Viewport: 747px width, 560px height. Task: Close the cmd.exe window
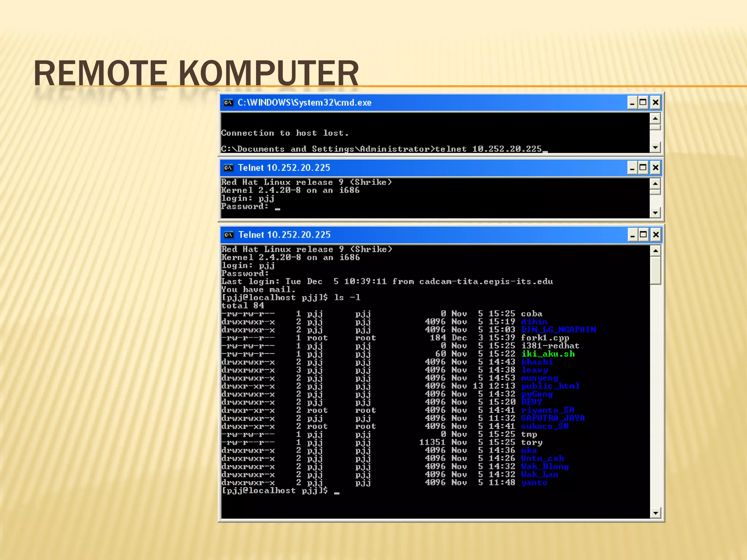[x=655, y=103]
